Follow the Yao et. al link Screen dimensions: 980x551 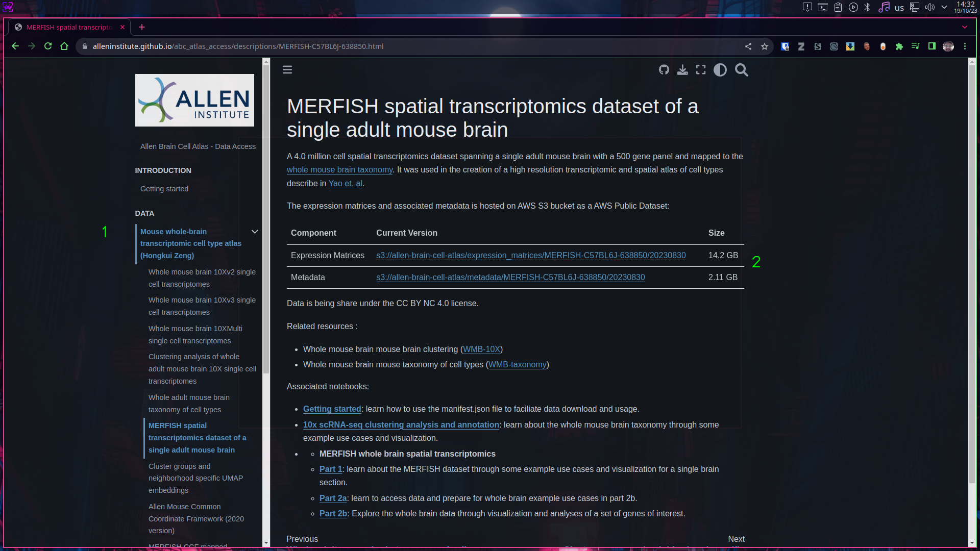[345, 183]
